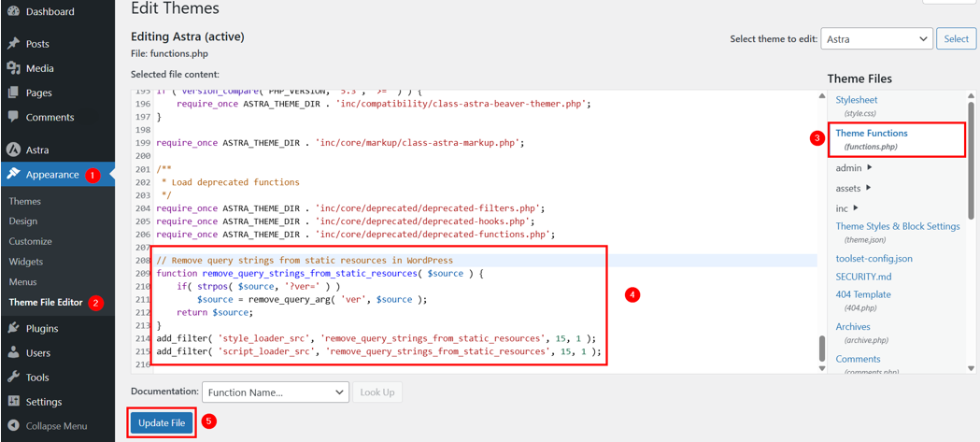Click line 205 deprecated-hooks.php require
980x442 pixels.
coord(346,221)
